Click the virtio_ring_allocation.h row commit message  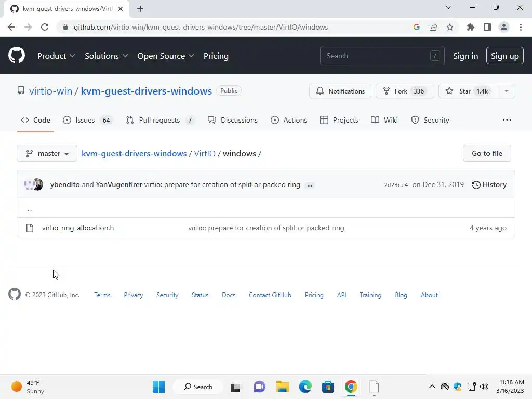coord(266,228)
